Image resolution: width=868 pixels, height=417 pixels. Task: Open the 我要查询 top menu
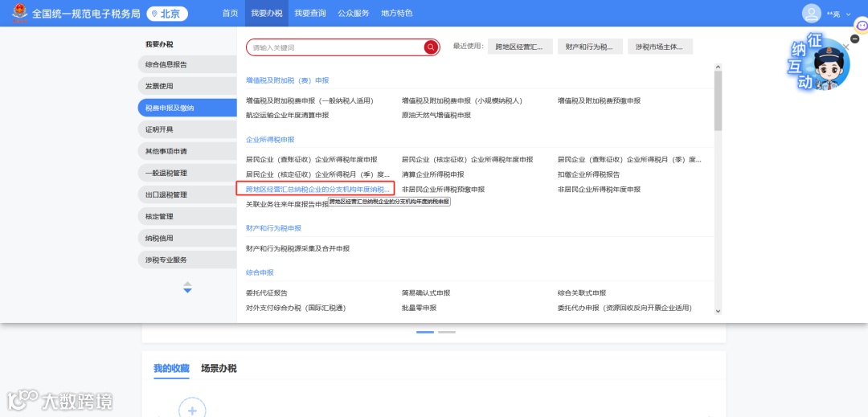pos(310,14)
